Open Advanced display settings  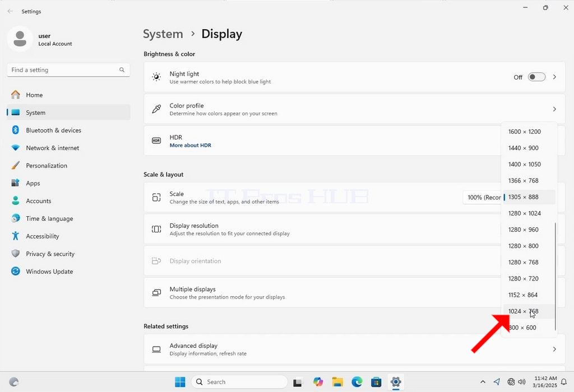[354, 349]
